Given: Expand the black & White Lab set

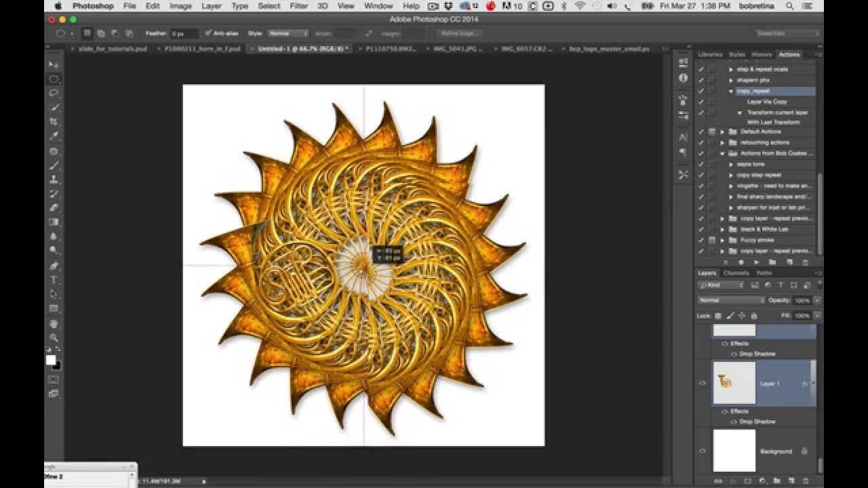Looking at the screenshot, I should coord(723,229).
